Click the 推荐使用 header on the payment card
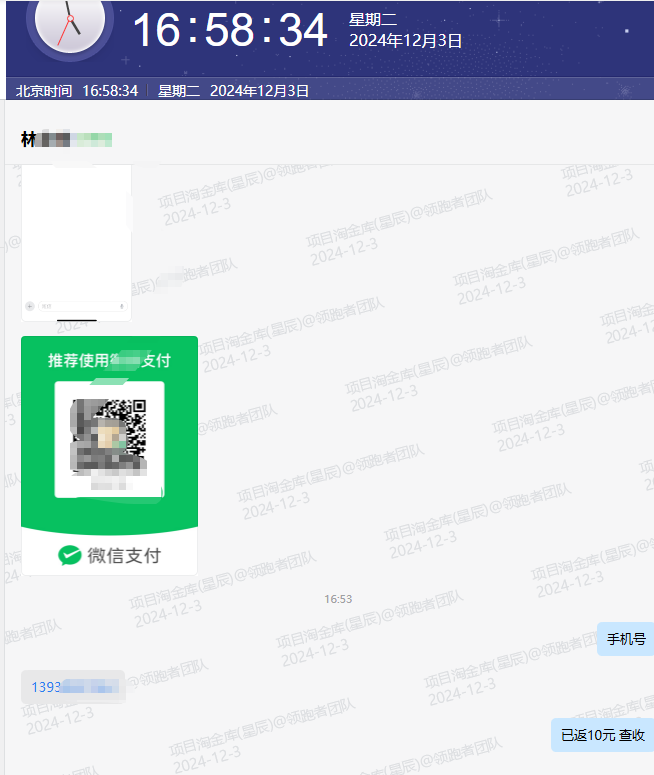The image size is (654, 775). 109,360
